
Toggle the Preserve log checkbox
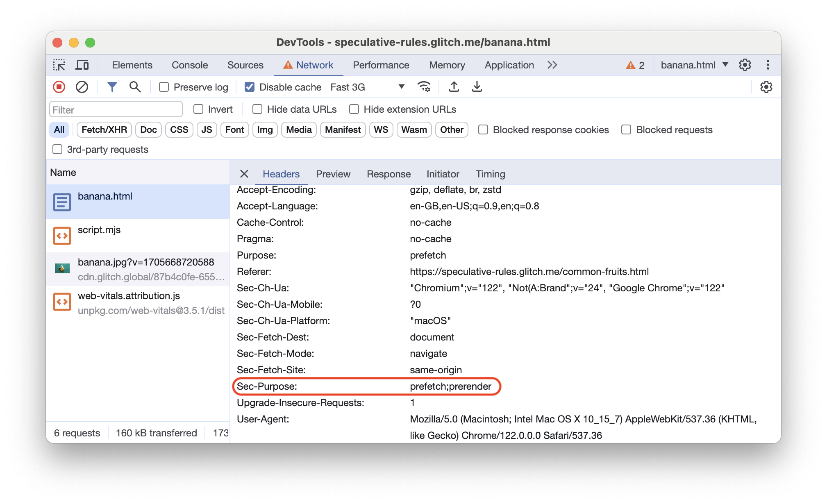tap(164, 87)
